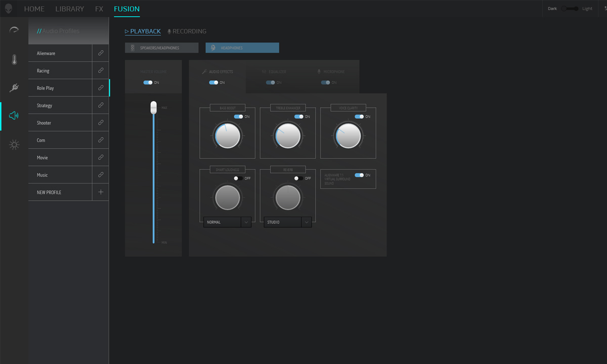Click the Reverb knob

(288, 197)
